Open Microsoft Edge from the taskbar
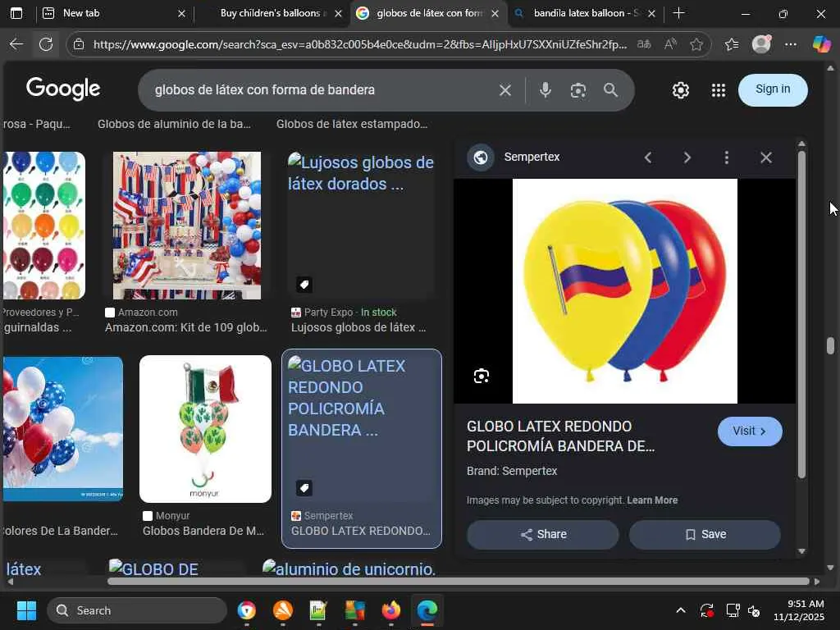 tap(427, 610)
